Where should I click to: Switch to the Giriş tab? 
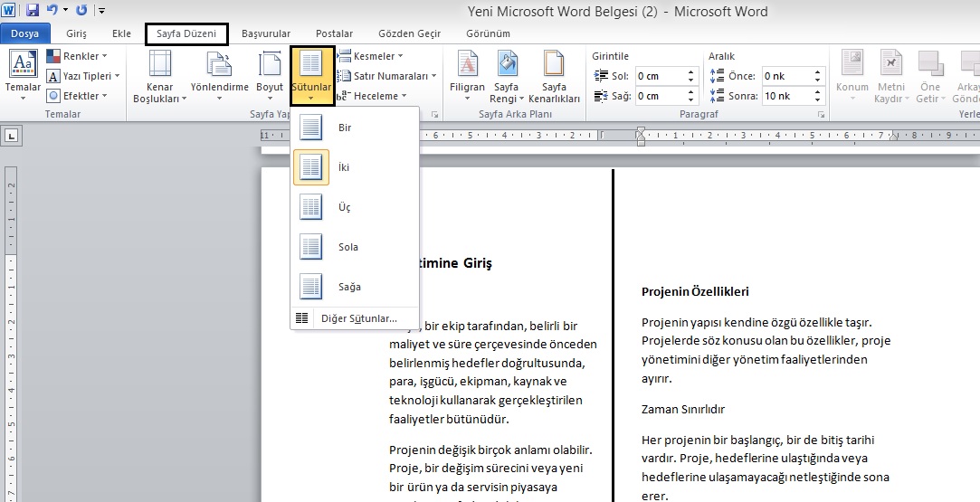tap(76, 33)
